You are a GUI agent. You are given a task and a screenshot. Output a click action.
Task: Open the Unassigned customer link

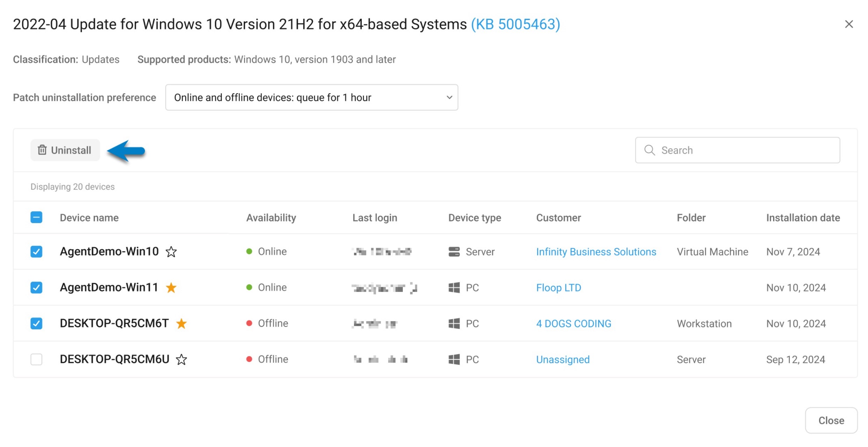pyautogui.click(x=563, y=360)
